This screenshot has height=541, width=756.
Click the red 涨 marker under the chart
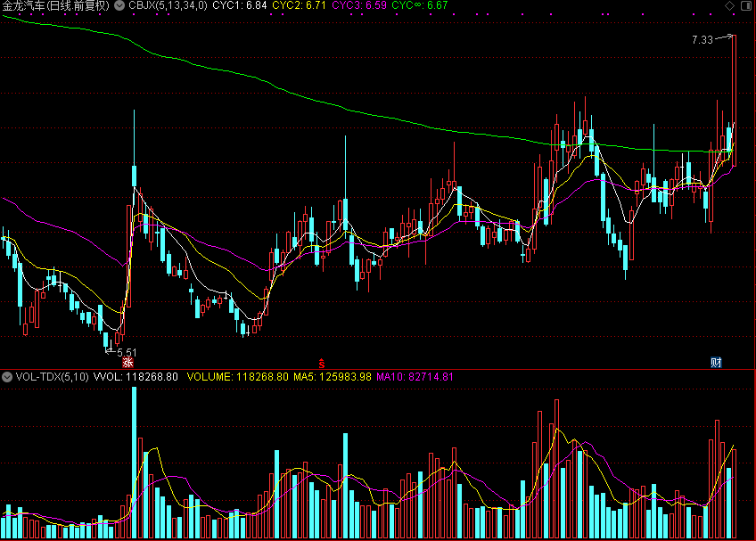(x=127, y=363)
